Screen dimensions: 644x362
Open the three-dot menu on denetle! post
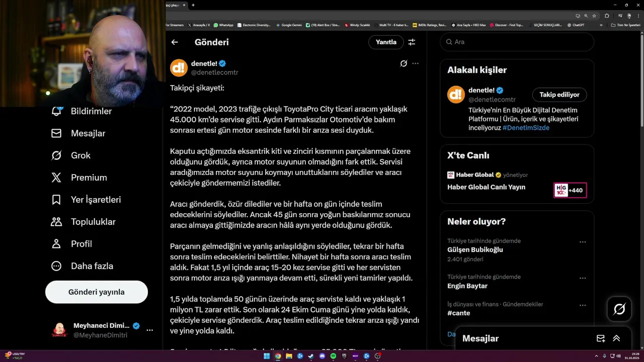(x=415, y=63)
